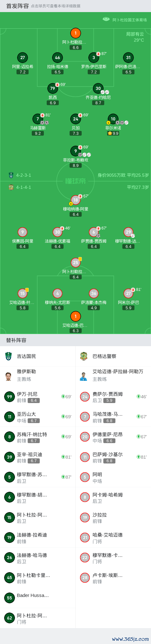Open 穆哈纳德-阿里 number 18 player badge
151x644 pixels.
[76, 200]
